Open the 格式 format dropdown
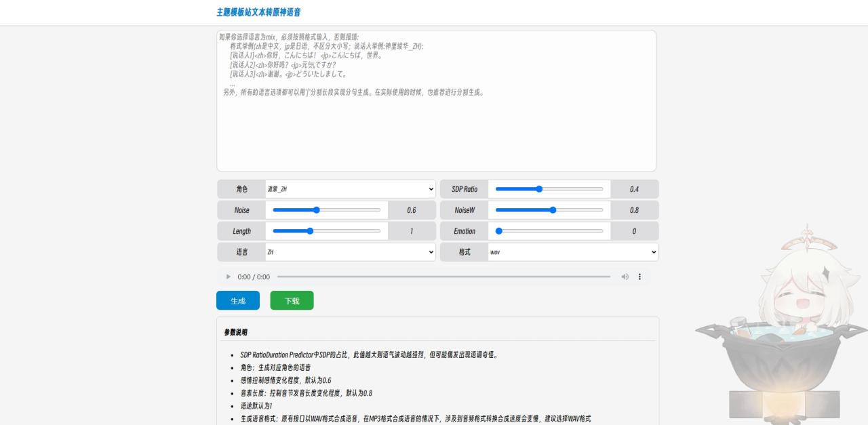This screenshot has width=868, height=425. [573, 252]
